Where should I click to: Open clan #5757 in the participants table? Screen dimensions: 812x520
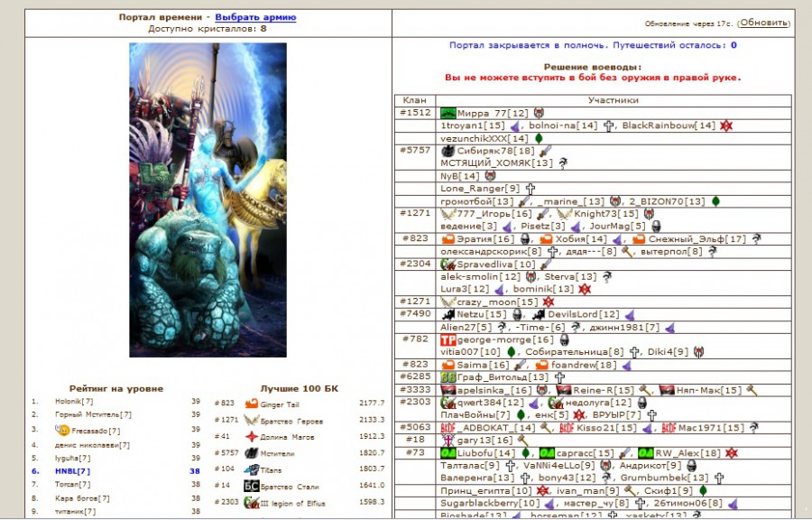415,150
